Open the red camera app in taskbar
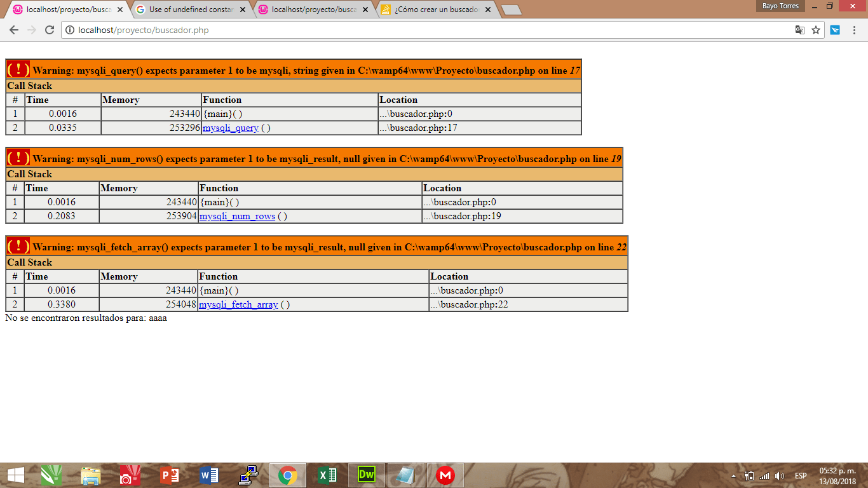 (130, 475)
